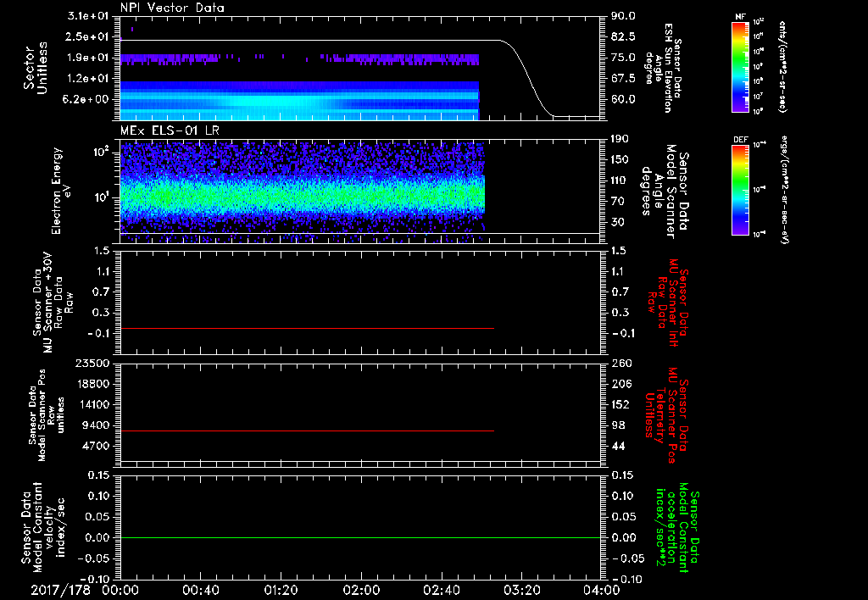Click the "70" scanner angle tick
This screenshot has width=868, height=600.
[x=618, y=202]
